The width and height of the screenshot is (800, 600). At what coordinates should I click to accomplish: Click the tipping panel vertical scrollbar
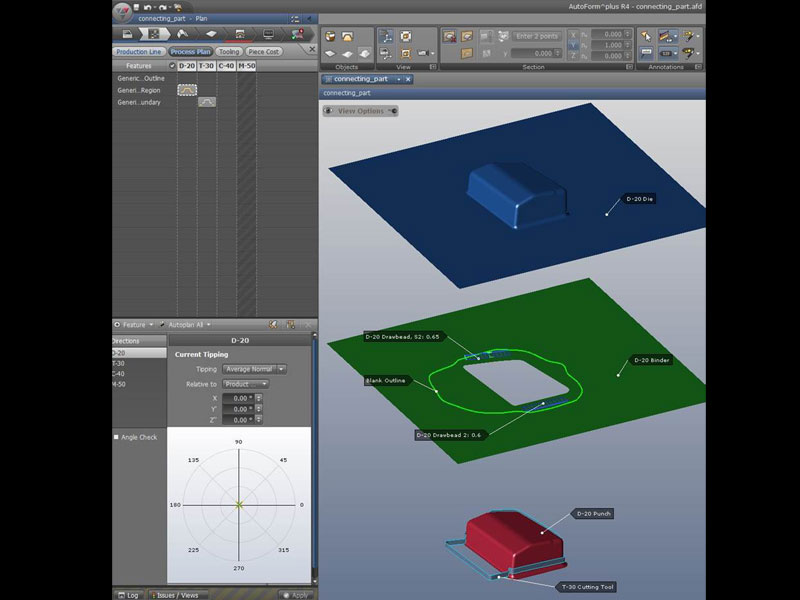click(314, 458)
